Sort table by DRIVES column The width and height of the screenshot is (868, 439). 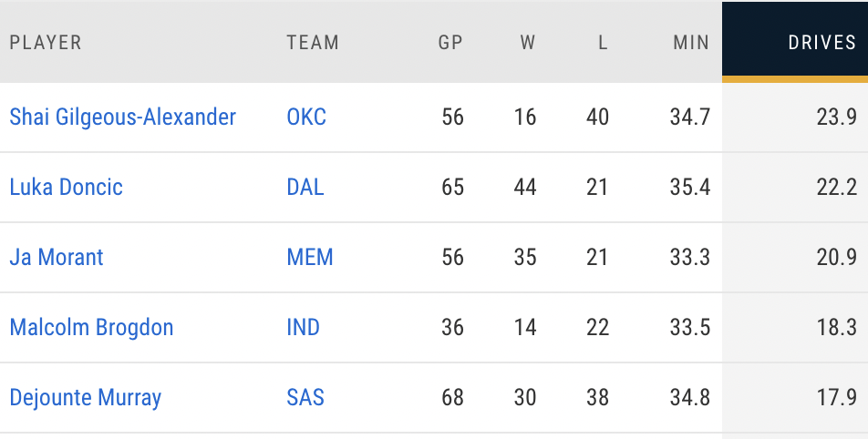pyautogui.click(x=821, y=43)
